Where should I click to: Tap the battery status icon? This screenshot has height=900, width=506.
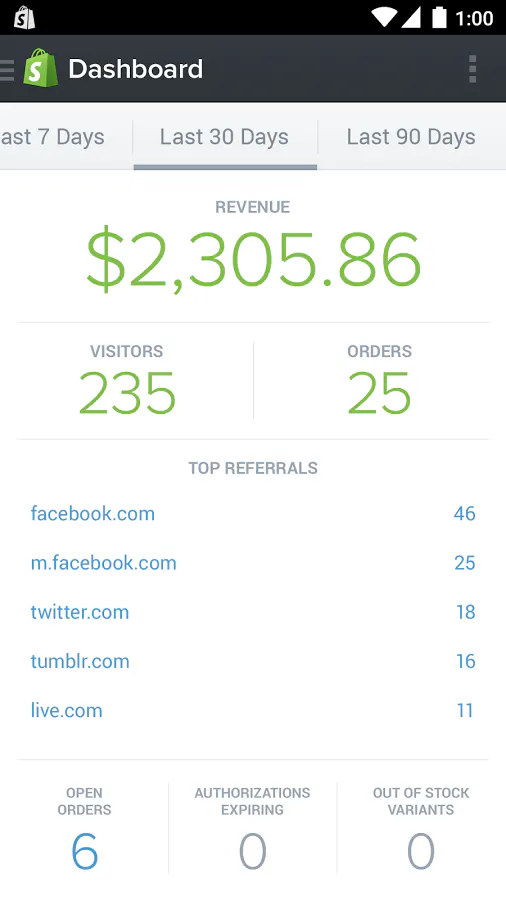click(x=439, y=17)
